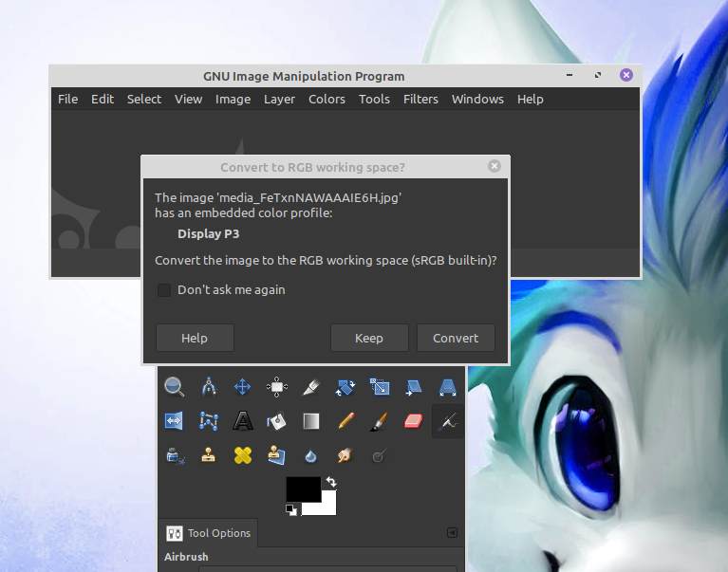This screenshot has height=572, width=728.
Task: Swap foreground and background colors
Action: tap(331, 482)
